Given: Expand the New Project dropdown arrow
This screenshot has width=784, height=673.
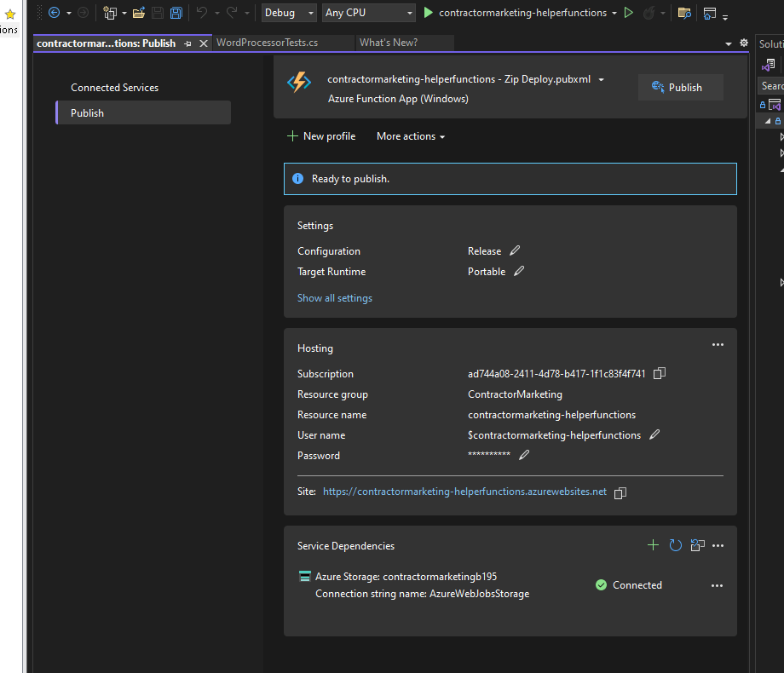Looking at the screenshot, I should coord(124,13).
